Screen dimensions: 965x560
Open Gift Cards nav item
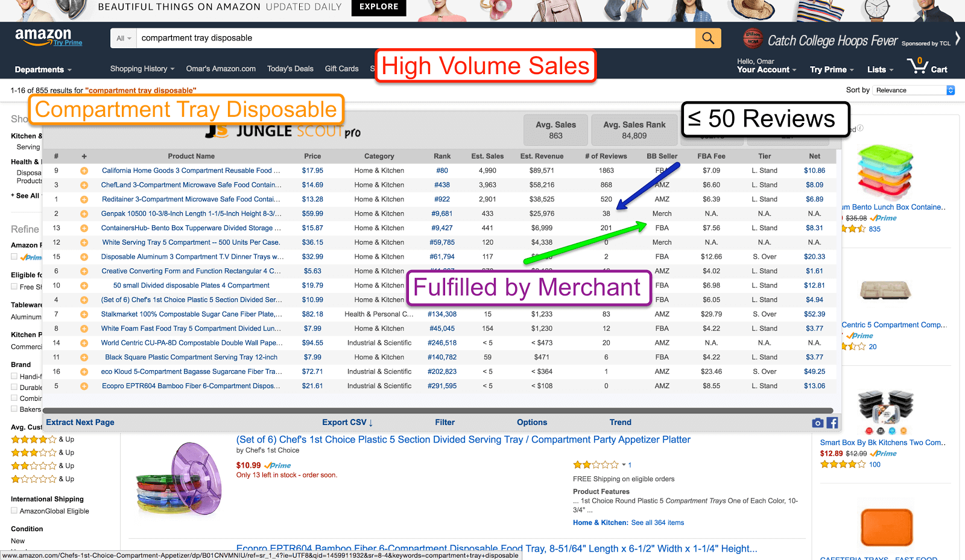pyautogui.click(x=341, y=69)
